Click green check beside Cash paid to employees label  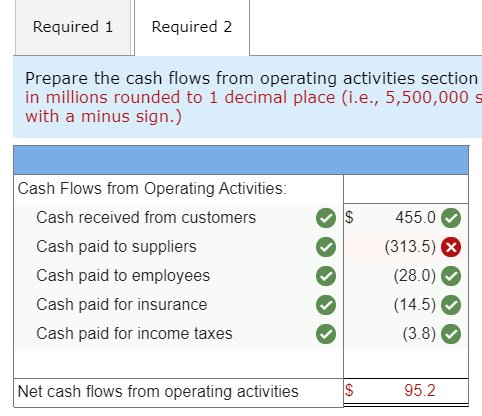click(x=326, y=276)
